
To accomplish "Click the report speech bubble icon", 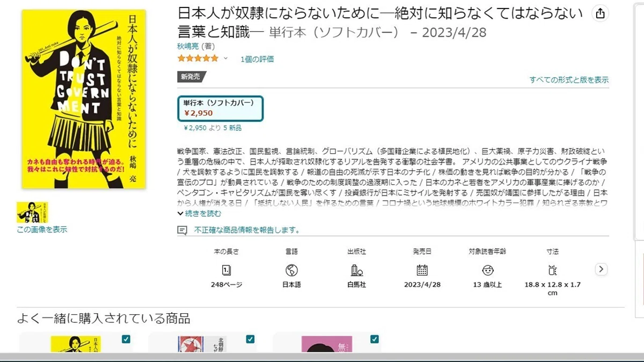I will [182, 230].
